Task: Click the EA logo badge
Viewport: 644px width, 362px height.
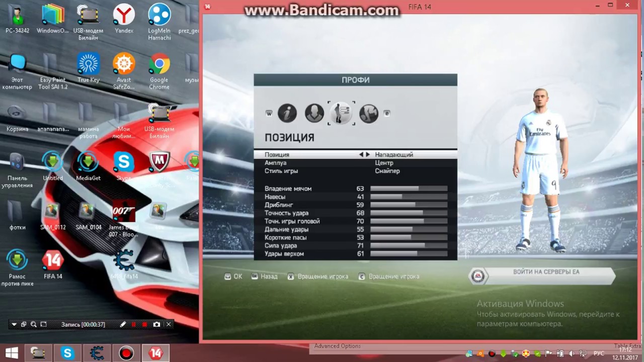Action: 478,276
